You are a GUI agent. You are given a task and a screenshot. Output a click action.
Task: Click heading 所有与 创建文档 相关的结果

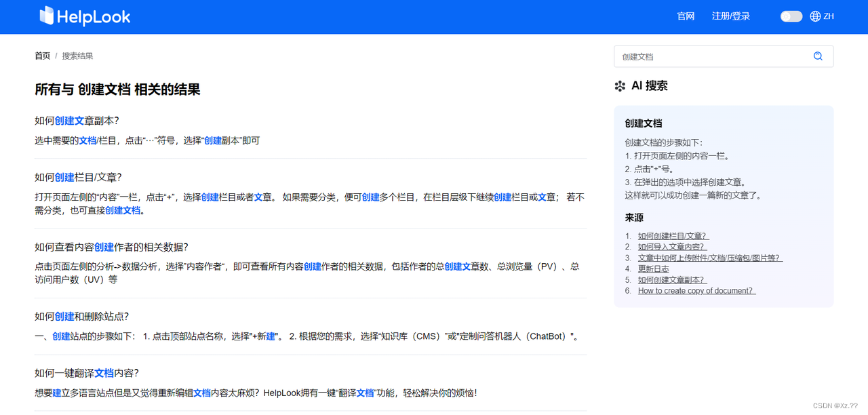[117, 90]
